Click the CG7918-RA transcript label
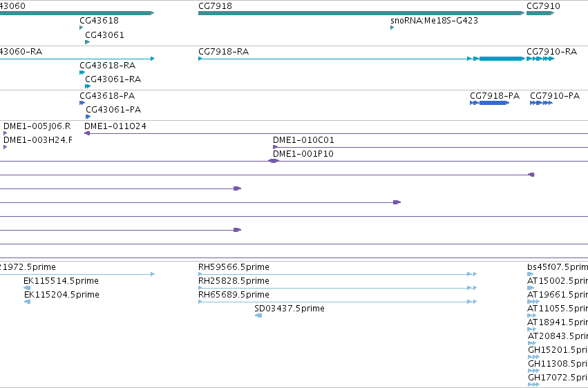Viewport: 588px width, 388px height. (x=223, y=51)
